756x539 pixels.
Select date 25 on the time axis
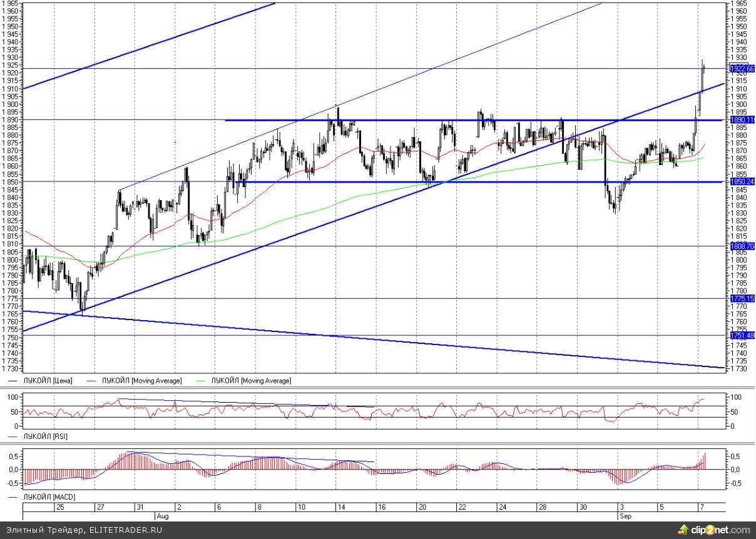60,507
